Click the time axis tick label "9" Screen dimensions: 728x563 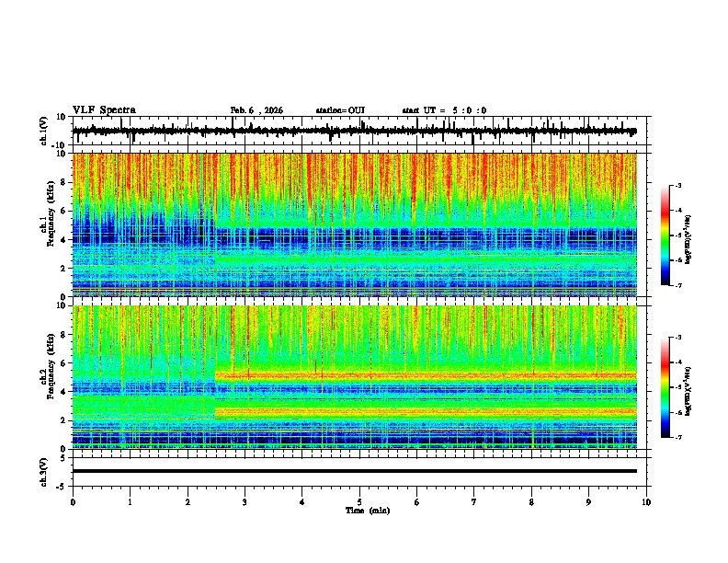click(x=588, y=502)
